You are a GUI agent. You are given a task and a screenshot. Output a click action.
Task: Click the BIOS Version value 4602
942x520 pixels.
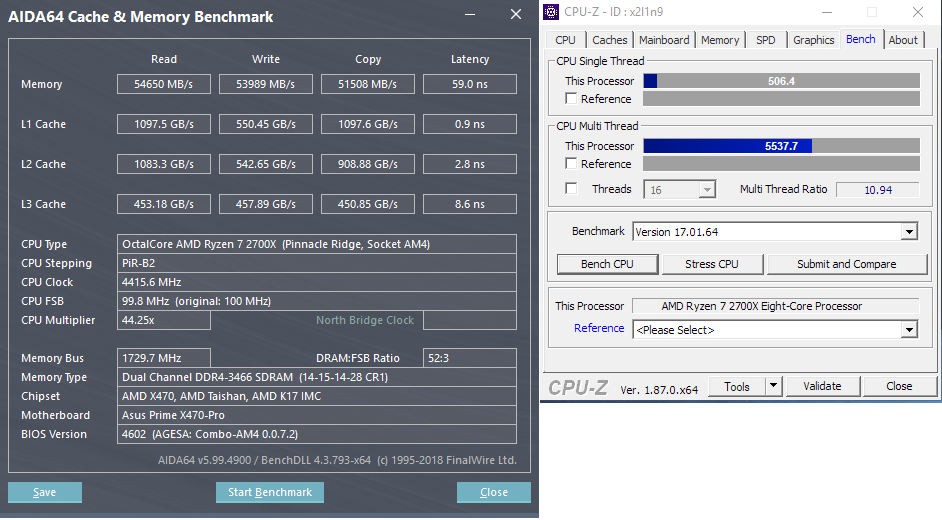pyautogui.click(x=317, y=434)
